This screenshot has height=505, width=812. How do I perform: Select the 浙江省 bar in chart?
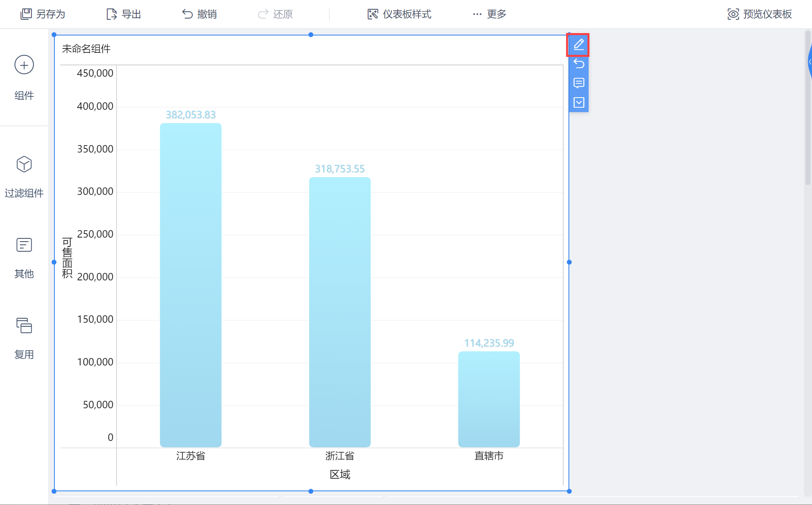click(x=339, y=311)
